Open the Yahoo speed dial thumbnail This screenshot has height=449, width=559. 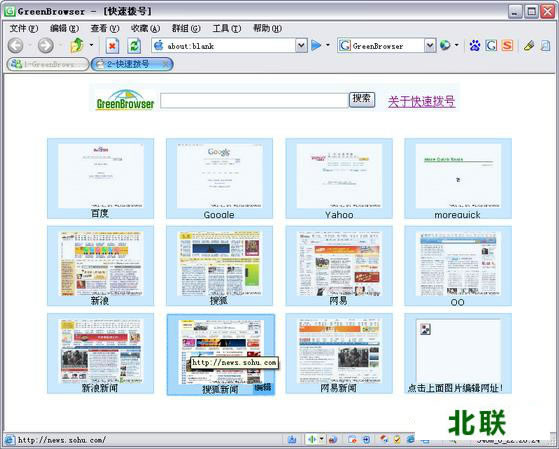339,178
